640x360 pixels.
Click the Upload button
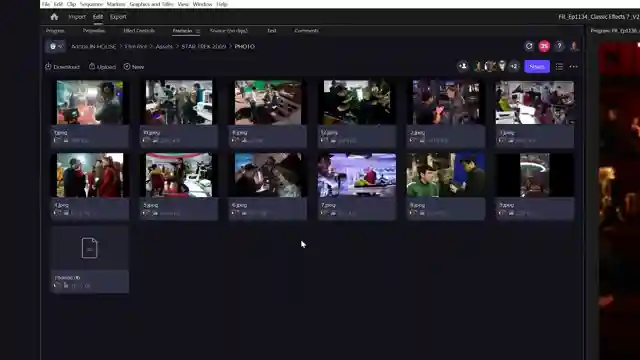click(102, 67)
